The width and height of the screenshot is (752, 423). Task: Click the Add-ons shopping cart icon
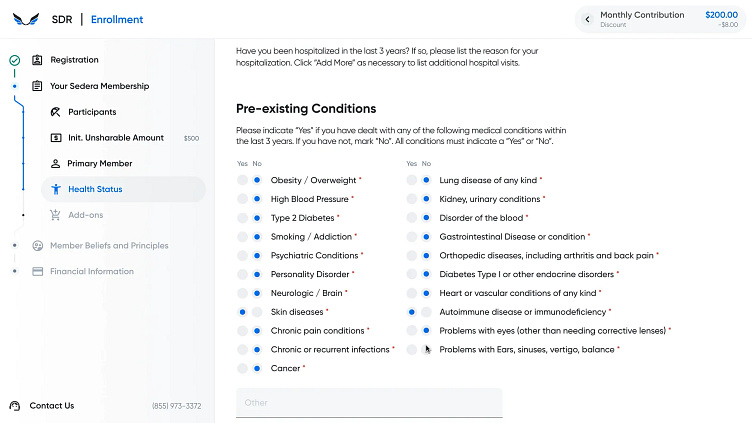click(56, 215)
